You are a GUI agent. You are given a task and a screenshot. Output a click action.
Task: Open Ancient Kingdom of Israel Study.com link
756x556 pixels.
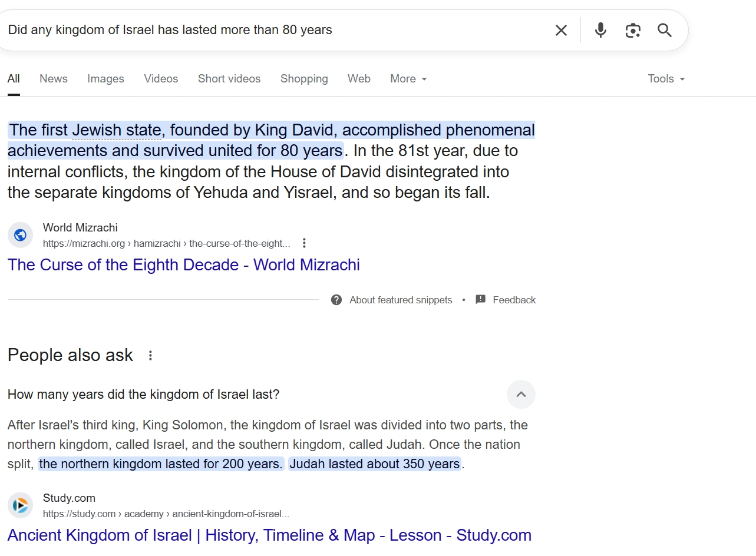tap(269, 535)
